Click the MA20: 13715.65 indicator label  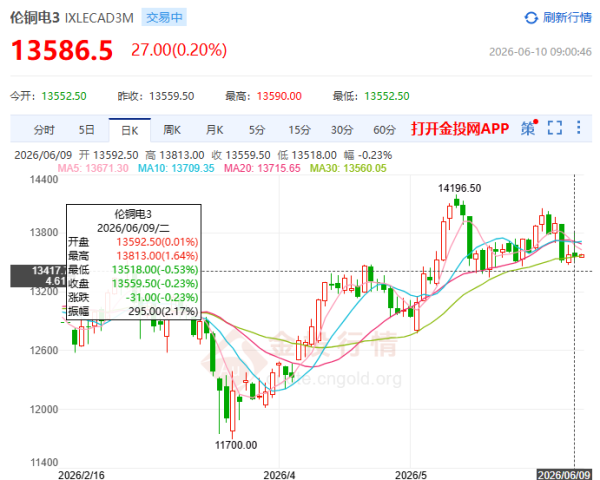point(262,168)
